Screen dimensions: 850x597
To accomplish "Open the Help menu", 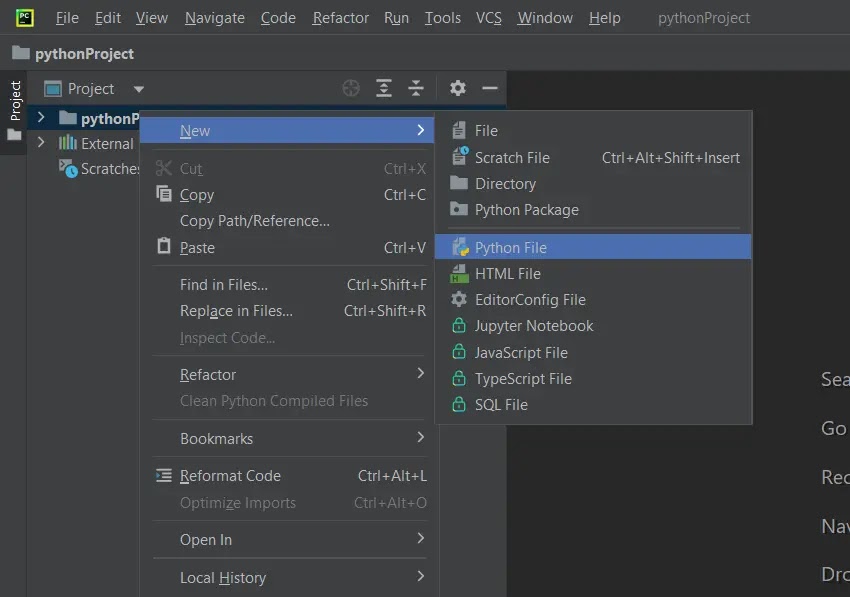I will 604,18.
